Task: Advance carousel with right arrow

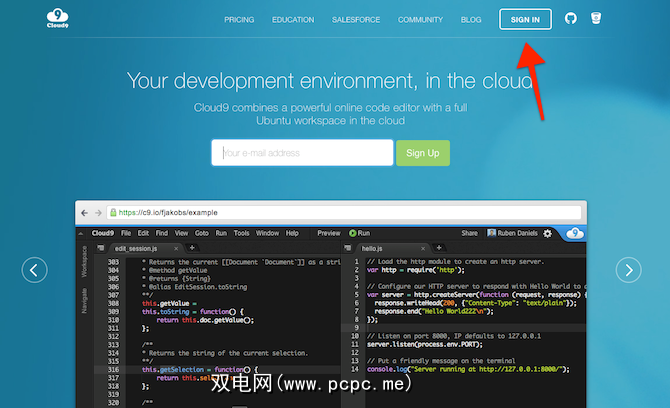Action: pos(628,269)
